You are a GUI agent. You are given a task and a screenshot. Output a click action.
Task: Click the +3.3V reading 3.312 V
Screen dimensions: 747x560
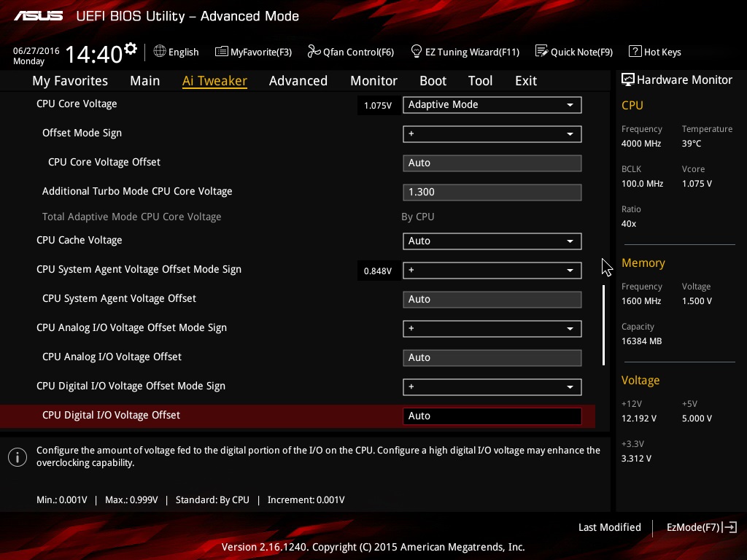click(x=636, y=458)
